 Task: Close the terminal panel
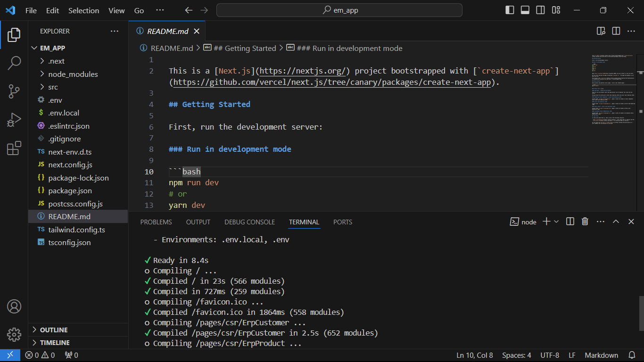coord(631,222)
